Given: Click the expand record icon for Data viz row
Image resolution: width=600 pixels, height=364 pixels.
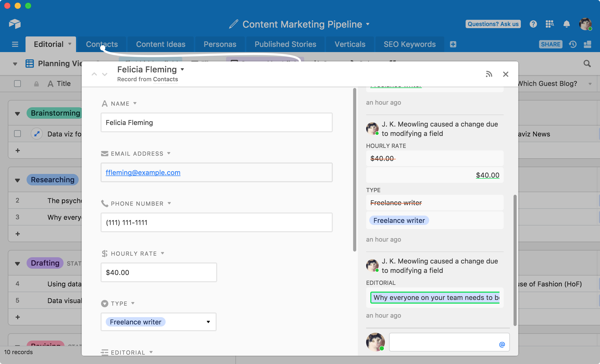Looking at the screenshot, I should click(37, 134).
